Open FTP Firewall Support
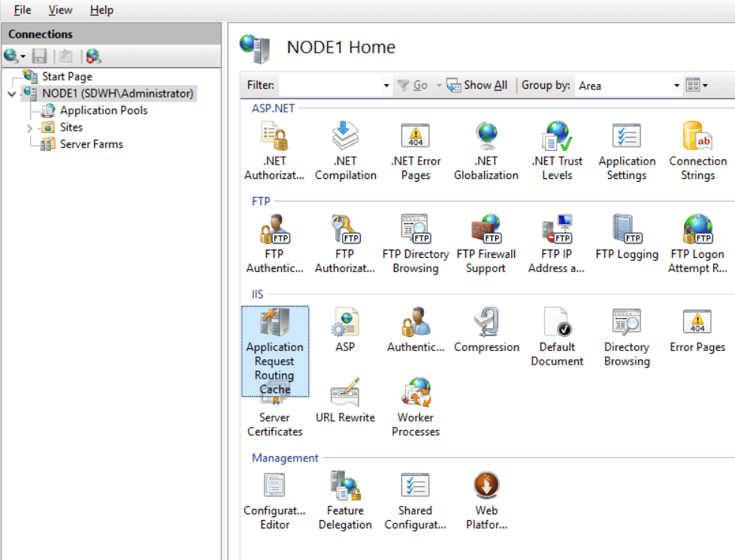 click(x=485, y=229)
